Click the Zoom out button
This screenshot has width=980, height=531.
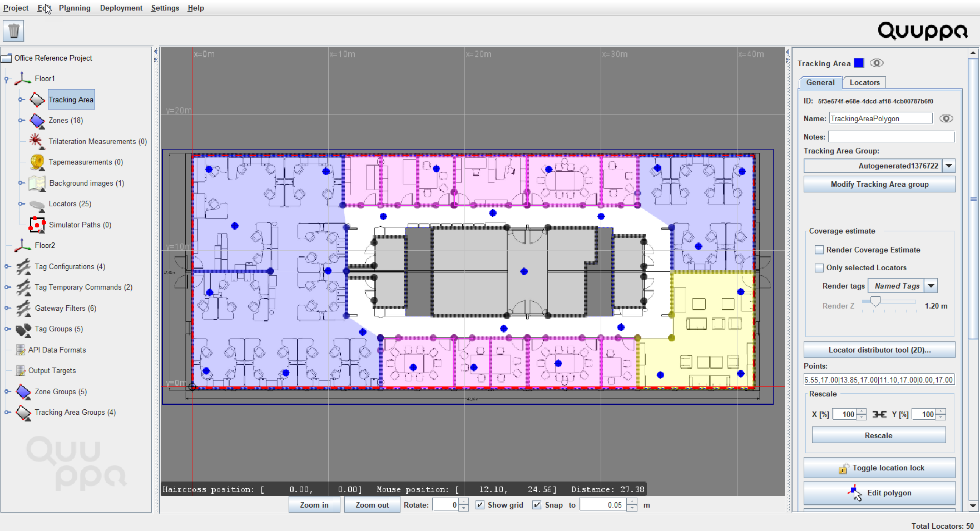pos(372,505)
